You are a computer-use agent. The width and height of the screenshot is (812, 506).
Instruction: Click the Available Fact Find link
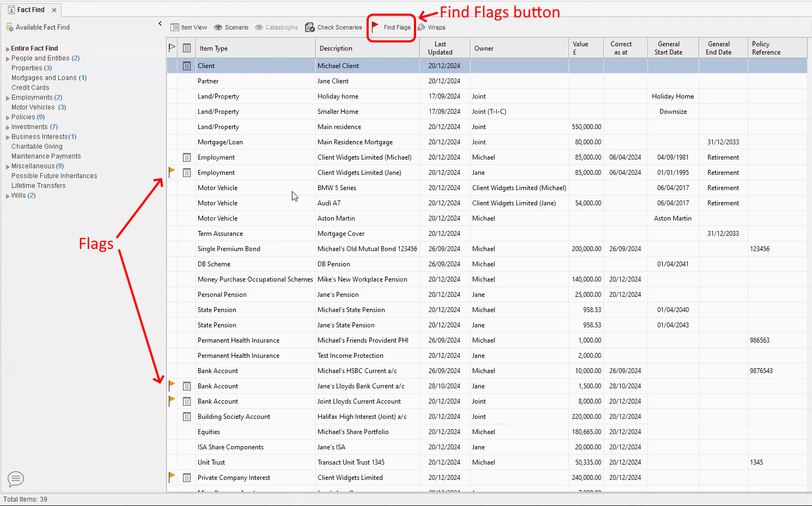42,27
